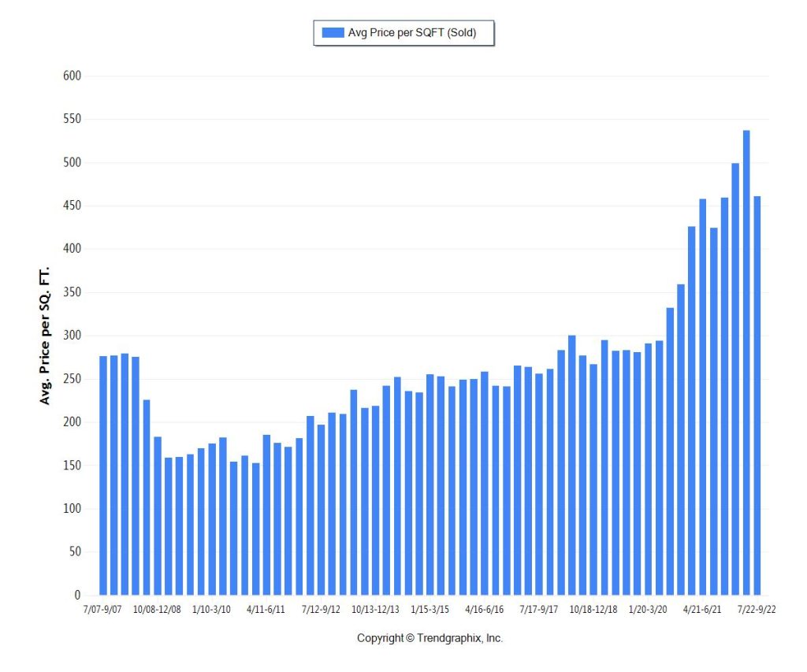Click the y-axis value '100'
The width and height of the screenshot is (807, 672).
[72, 508]
